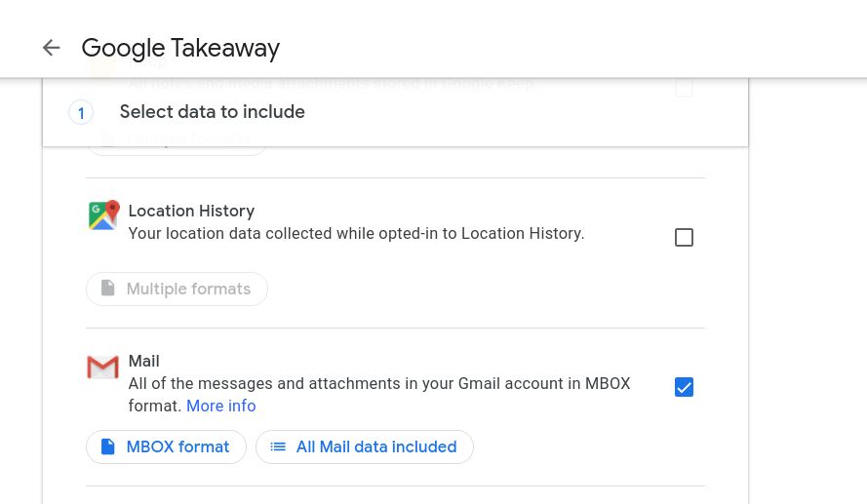Open Location History's Multiple formats options
The height and width of the screenshot is (504, 867).
tap(177, 289)
